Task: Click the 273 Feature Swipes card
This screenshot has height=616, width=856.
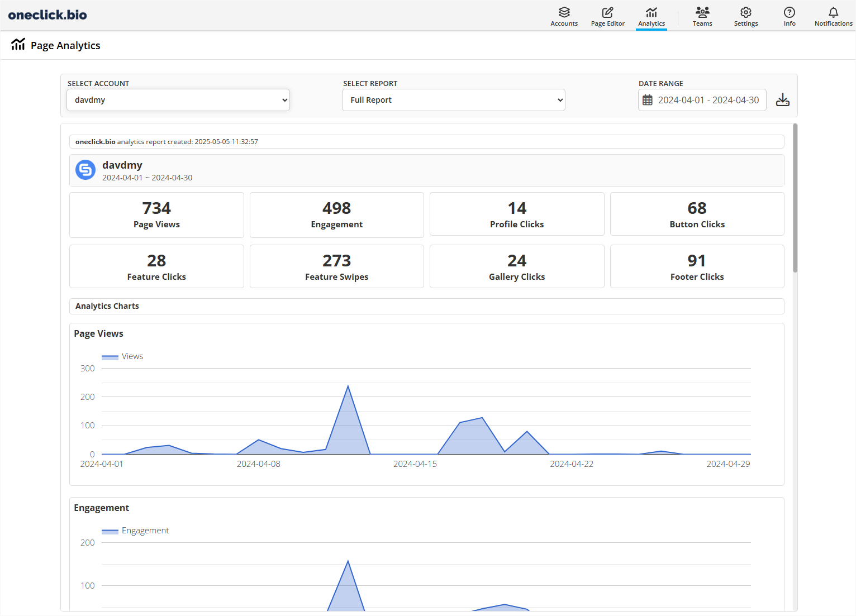Action: [x=337, y=266]
